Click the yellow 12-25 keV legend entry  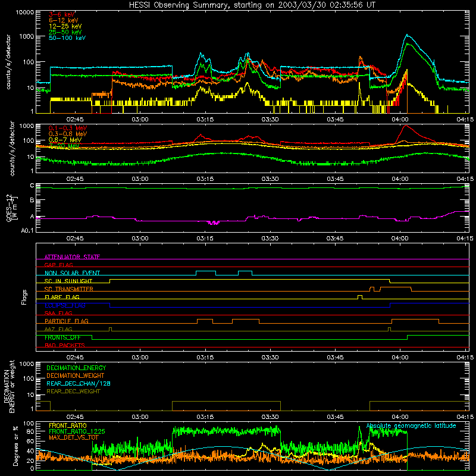click(65, 26)
